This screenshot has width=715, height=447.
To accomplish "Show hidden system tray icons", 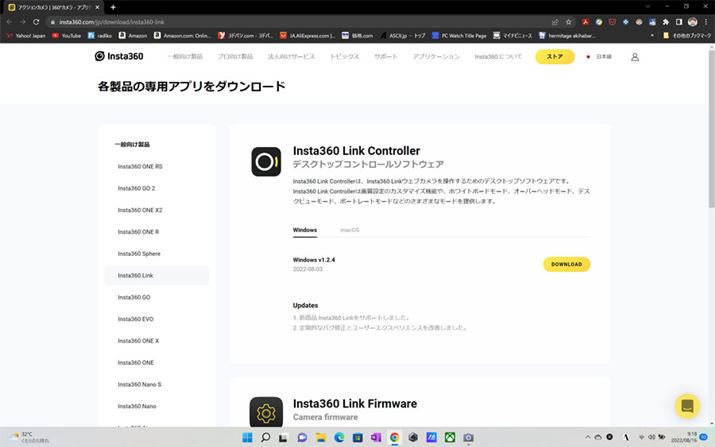I will [587, 437].
